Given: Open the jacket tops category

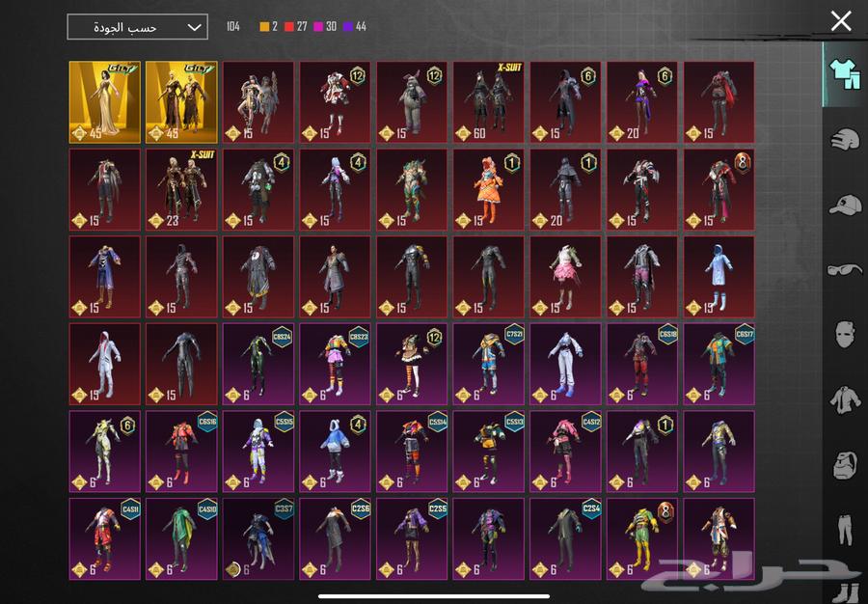Looking at the screenshot, I should 844,398.
